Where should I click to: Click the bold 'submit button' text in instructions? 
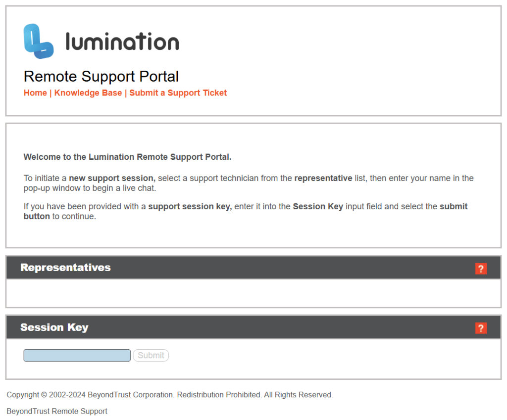coord(454,206)
